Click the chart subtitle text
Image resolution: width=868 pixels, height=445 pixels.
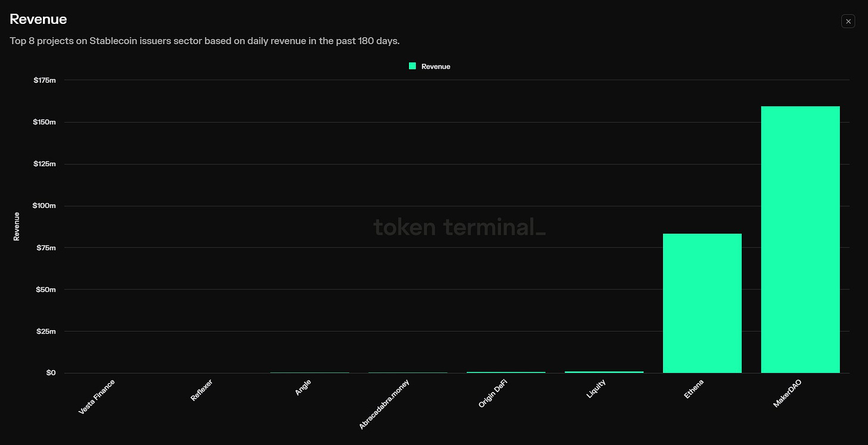click(x=204, y=41)
